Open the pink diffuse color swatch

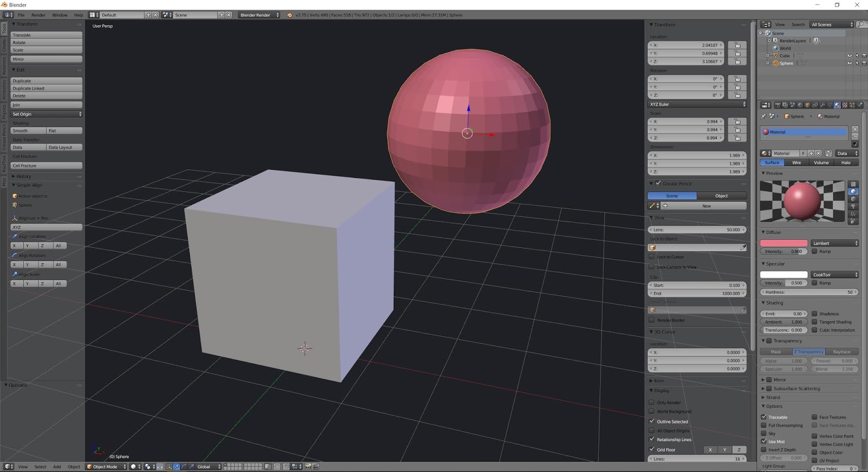[x=784, y=243]
